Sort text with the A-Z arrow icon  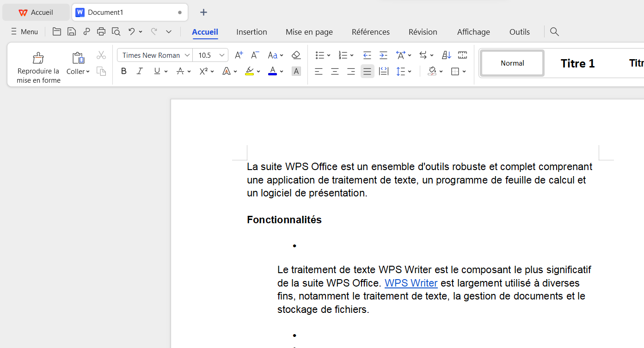pos(446,55)
